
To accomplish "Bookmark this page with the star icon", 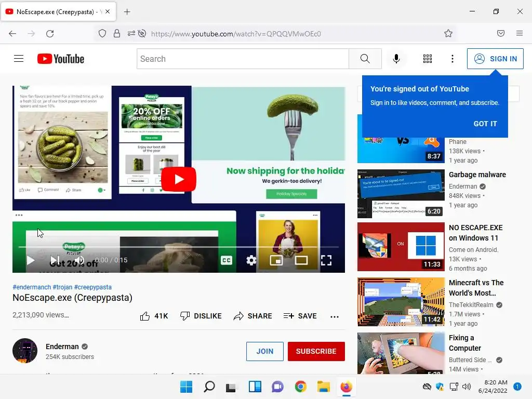I will pyautogui.click(x=448, y=33).
